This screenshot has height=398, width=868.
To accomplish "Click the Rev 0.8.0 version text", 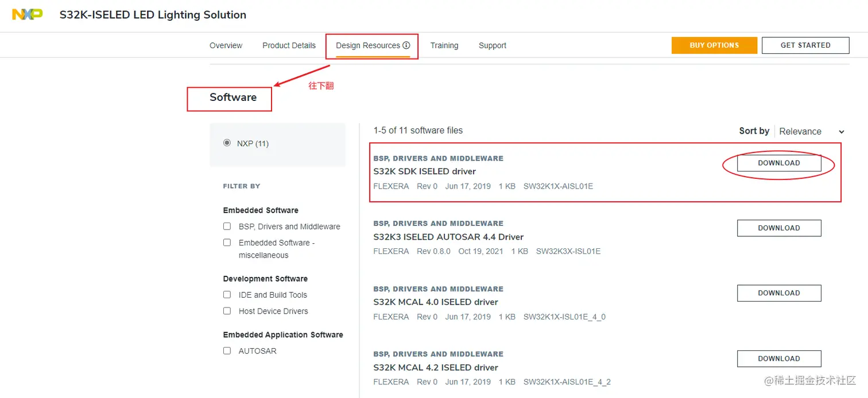I will tap(433, 251).
